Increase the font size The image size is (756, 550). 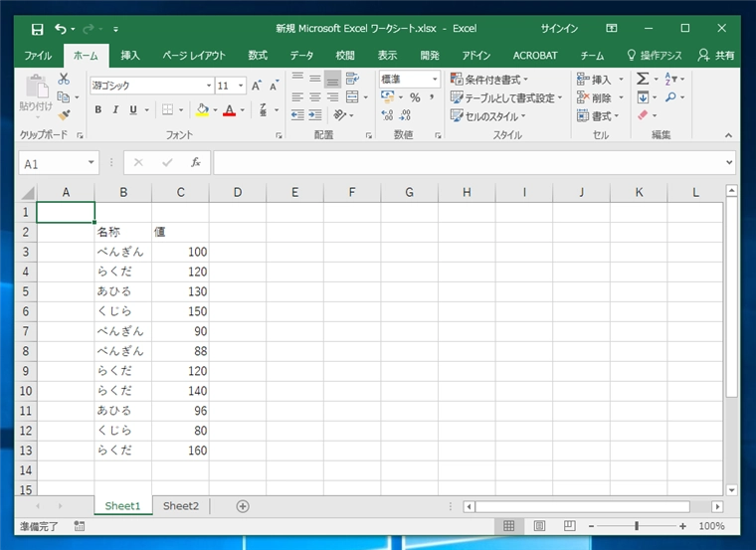pos(257,86)
